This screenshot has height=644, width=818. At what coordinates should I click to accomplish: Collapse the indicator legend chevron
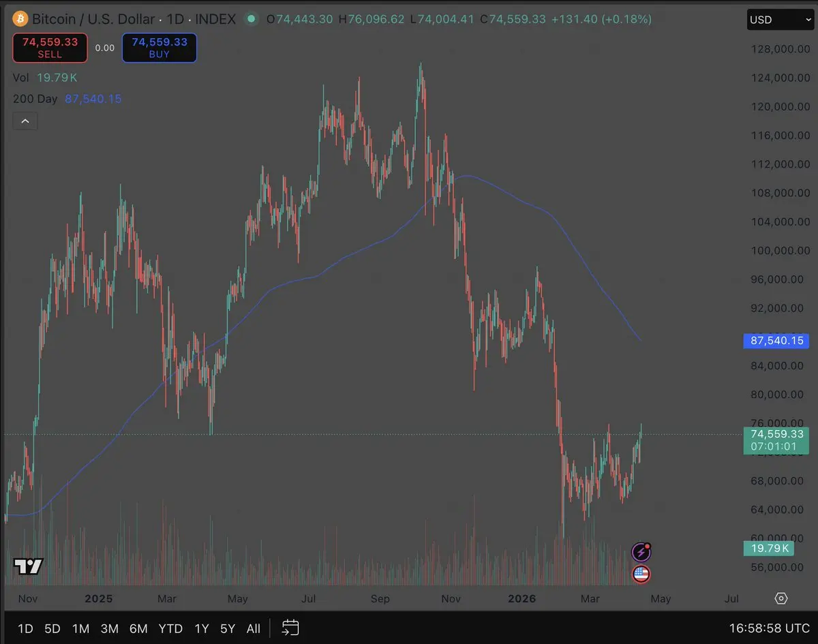25,121
